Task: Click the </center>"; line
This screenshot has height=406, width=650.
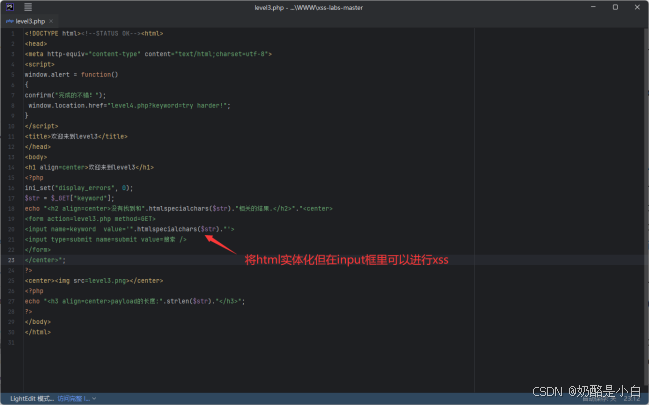Action: click(x=45, y=260)
